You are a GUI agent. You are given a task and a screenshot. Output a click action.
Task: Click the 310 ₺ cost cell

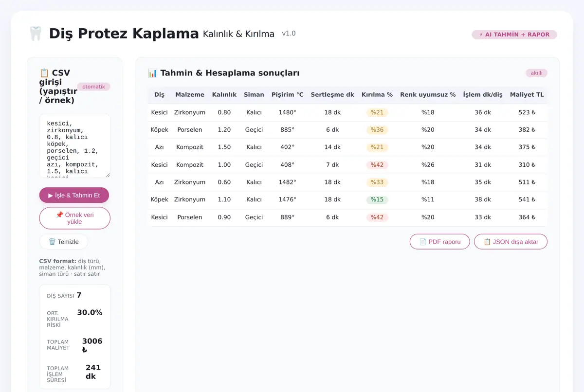527,165
